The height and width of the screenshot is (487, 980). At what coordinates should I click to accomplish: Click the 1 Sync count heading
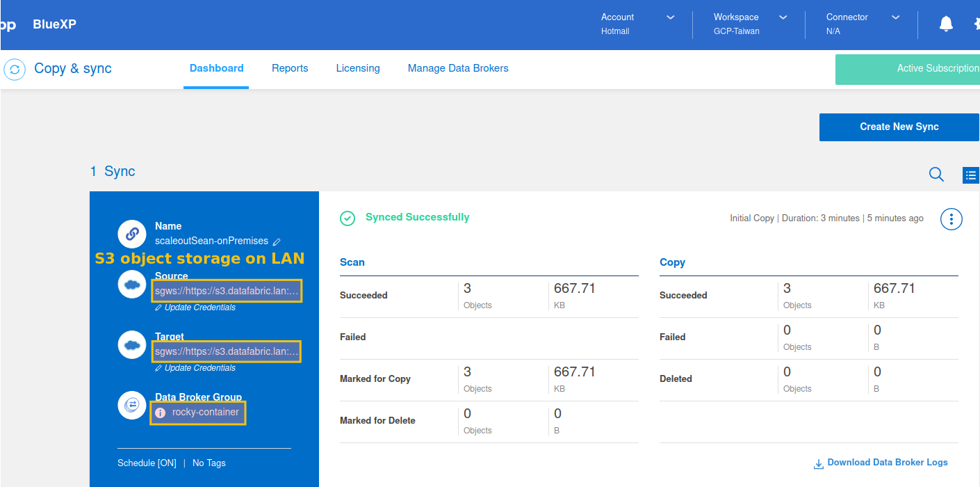point(113,171)
